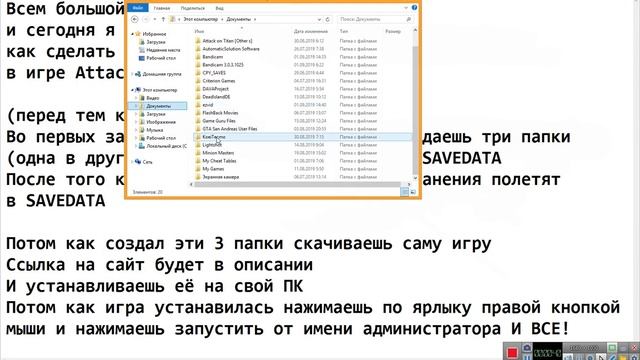Click the recorder pencil drawing tool icon
Screen dimensions: 640x360
tap(612, 357)
